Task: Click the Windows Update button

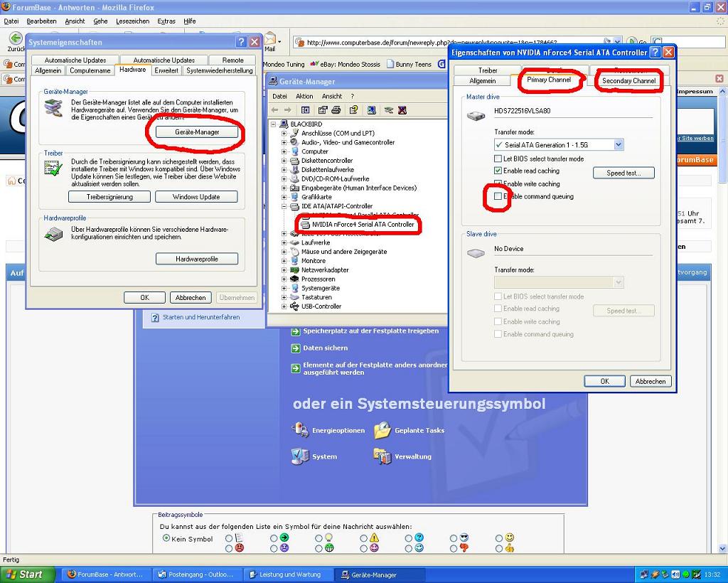Action: pyautogui.click(x=196, y=197)
